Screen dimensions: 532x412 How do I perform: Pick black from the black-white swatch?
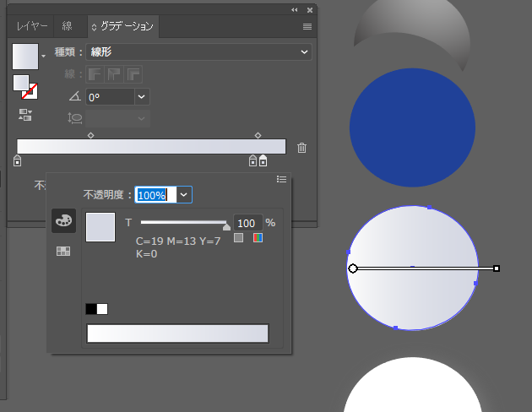click(x=91, y=309)
